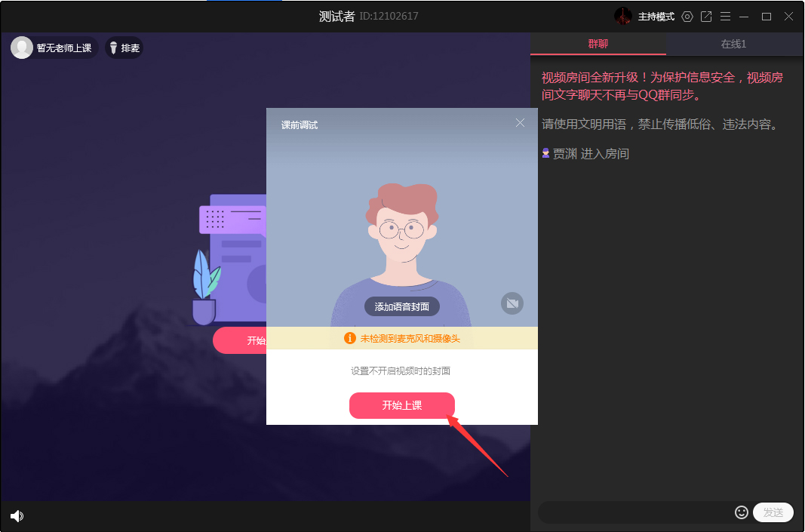The image size is (805, 532).
Task: Mute audio with the speaker icon
Action: (17, 516)
